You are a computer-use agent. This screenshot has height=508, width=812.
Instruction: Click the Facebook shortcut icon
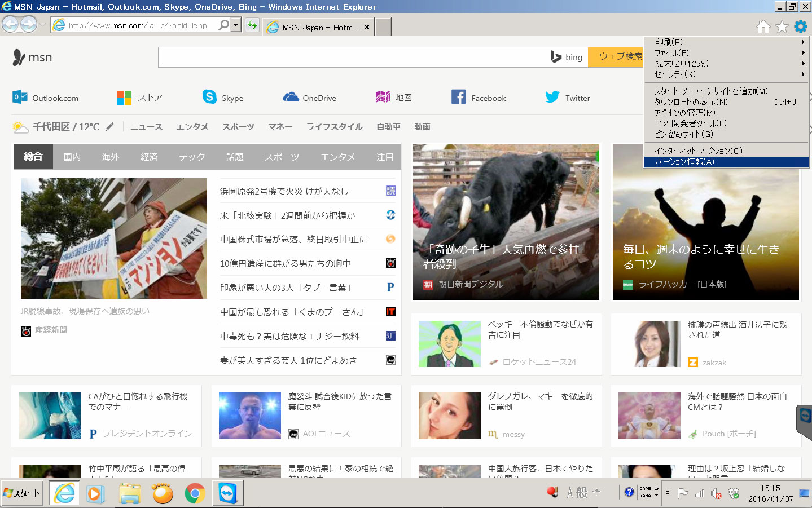[x=458, y=97]
